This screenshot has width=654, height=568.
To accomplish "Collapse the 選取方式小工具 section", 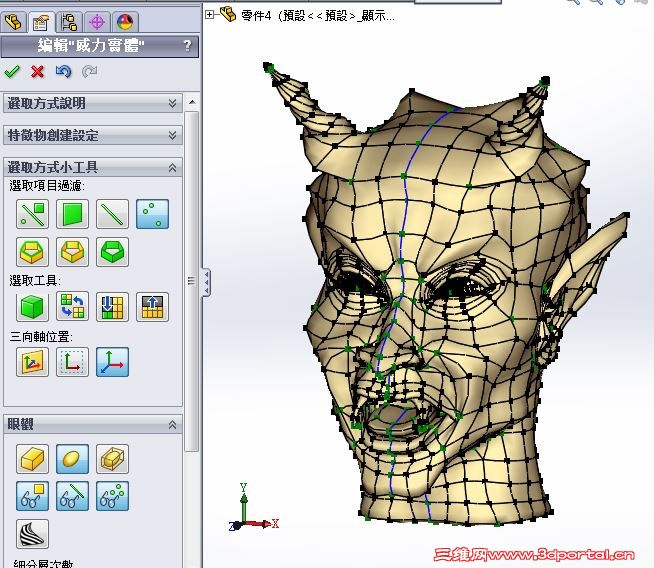I will click(x=93, y=167).
